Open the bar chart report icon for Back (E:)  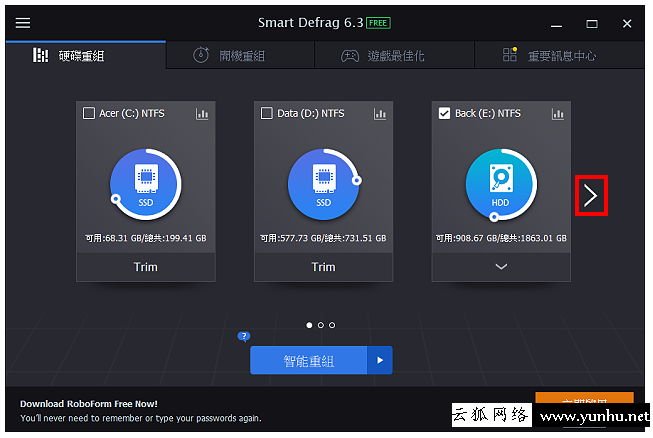click(x=558, y=114)
